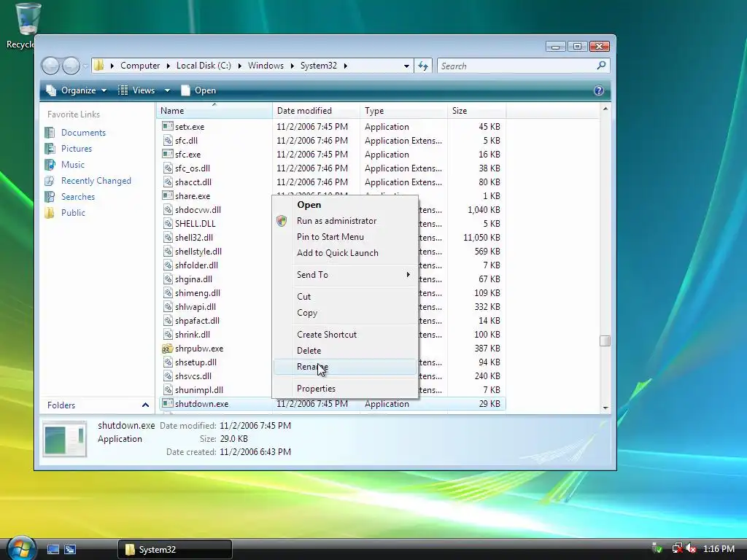Viewport: 747px width, 560px height.
Task: Expand the arrow after Computer in breadcrumb
Action: tap(169, 66)
